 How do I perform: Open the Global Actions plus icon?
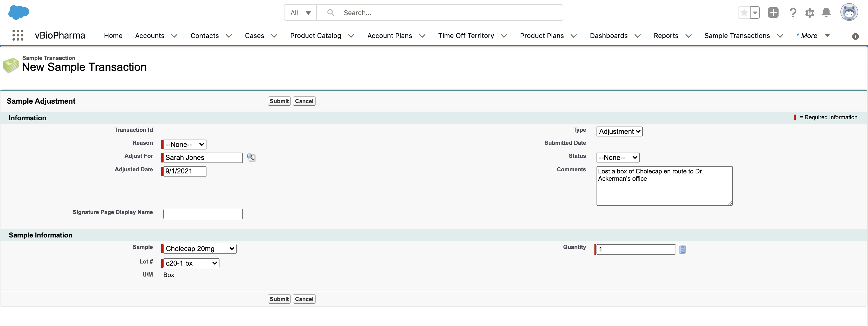773,13
